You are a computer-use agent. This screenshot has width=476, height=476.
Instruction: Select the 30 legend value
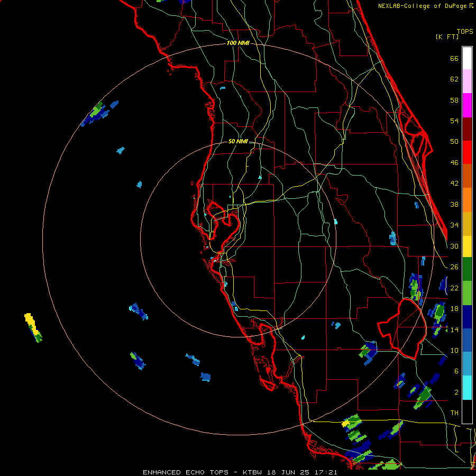454,246
